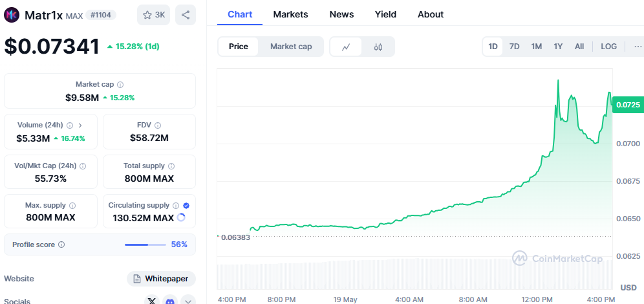Select the Market cap chart toggle
This screenshot has height=304, width=644.
[291, 47]
